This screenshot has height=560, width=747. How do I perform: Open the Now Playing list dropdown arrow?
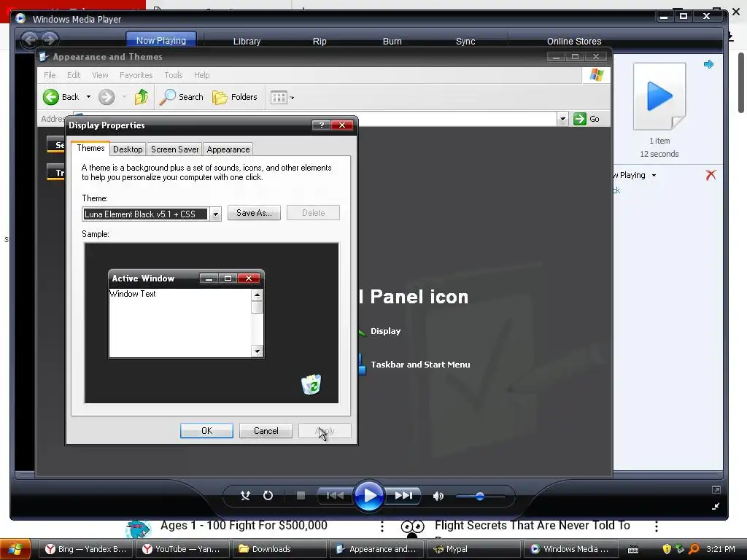[x=654, y=176]
